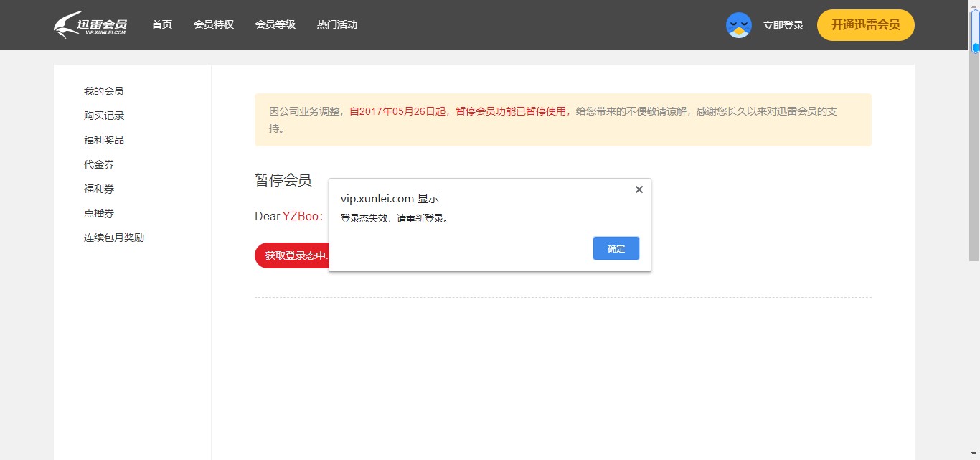The image size is (980, 460).
Task: Open 福利奖品 from the sidebar
Action: click(x=103, y=139)
